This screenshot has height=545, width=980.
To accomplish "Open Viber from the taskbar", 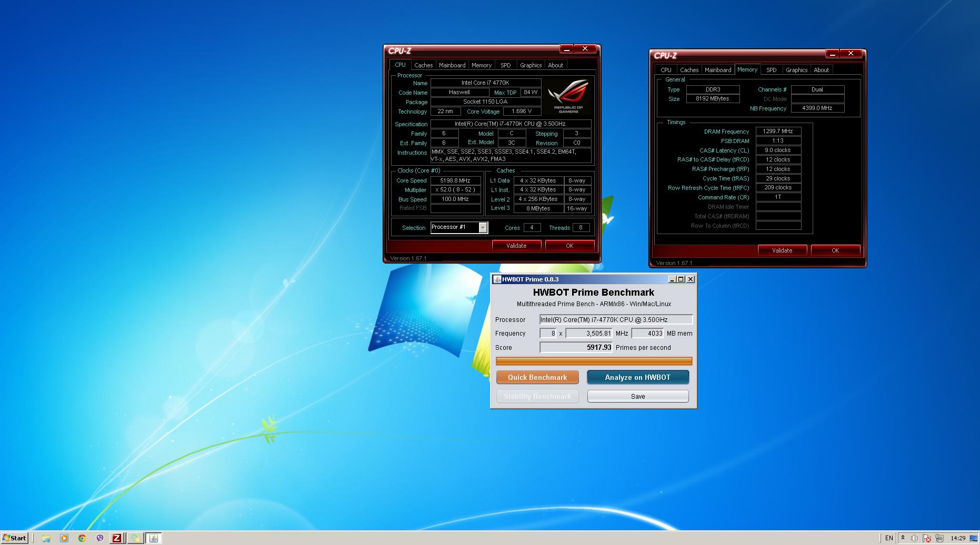I will coord(100,538).
